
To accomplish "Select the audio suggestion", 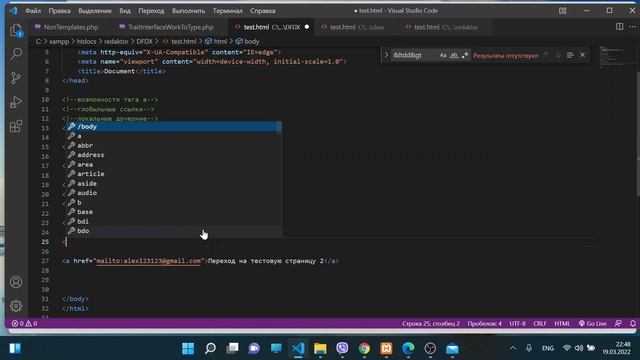I will coord(174,193).
